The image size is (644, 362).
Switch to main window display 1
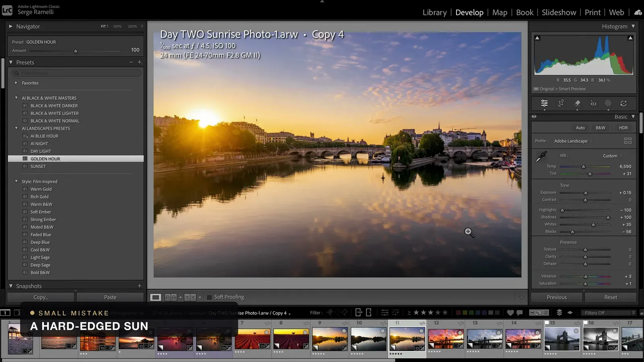(x=5, y=313)
